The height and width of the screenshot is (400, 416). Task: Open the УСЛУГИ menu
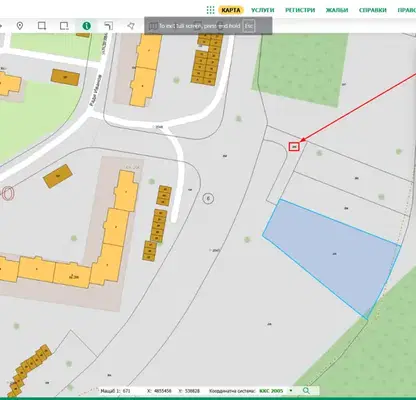tap(263, 10)
